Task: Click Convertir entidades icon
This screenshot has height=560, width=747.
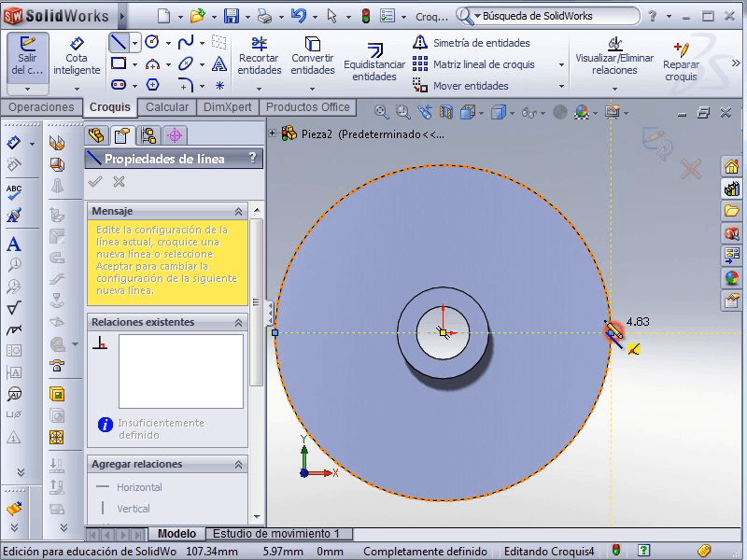Action: click(312, 56)
